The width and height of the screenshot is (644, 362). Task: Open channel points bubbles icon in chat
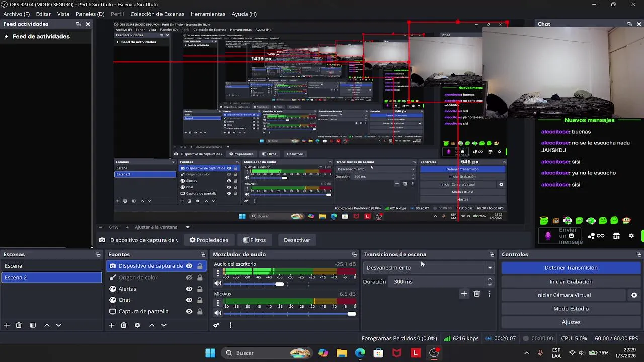592,236
